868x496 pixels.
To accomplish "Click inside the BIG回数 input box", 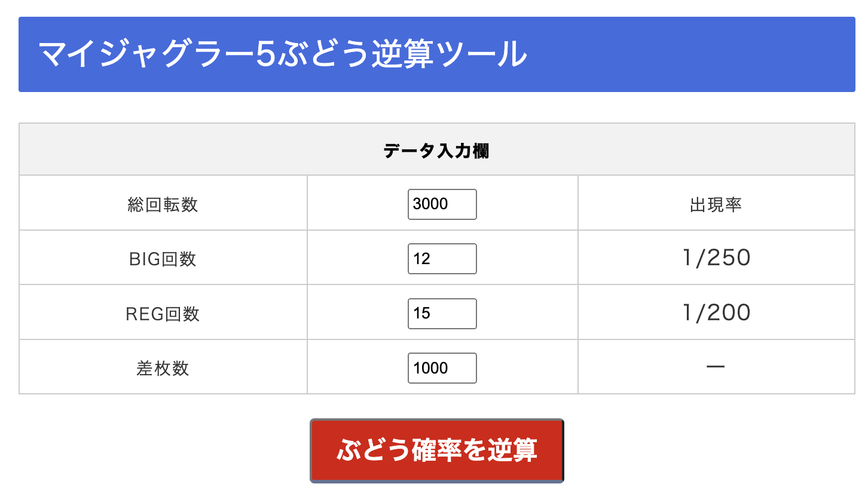I will (442, 258).
